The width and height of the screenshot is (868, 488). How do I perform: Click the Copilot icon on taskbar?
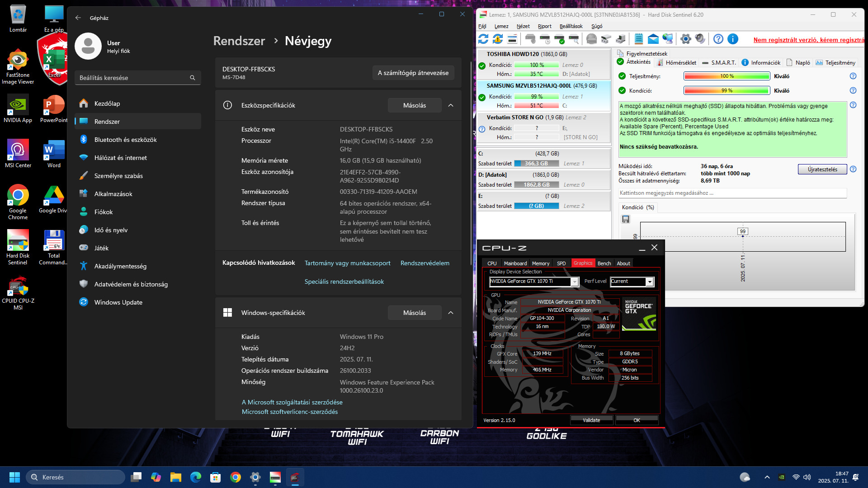(x=156, y=477)
